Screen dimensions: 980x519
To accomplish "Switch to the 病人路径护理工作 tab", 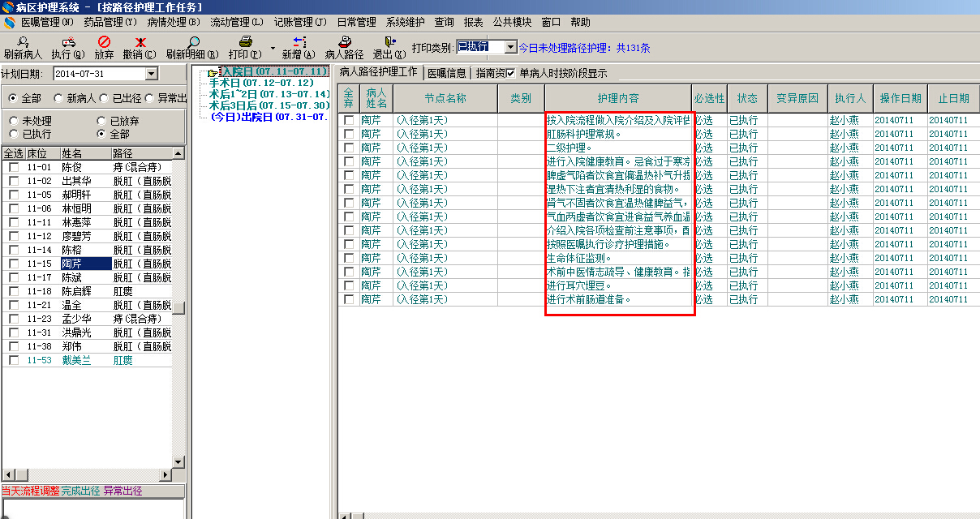I will pos(379,72).
